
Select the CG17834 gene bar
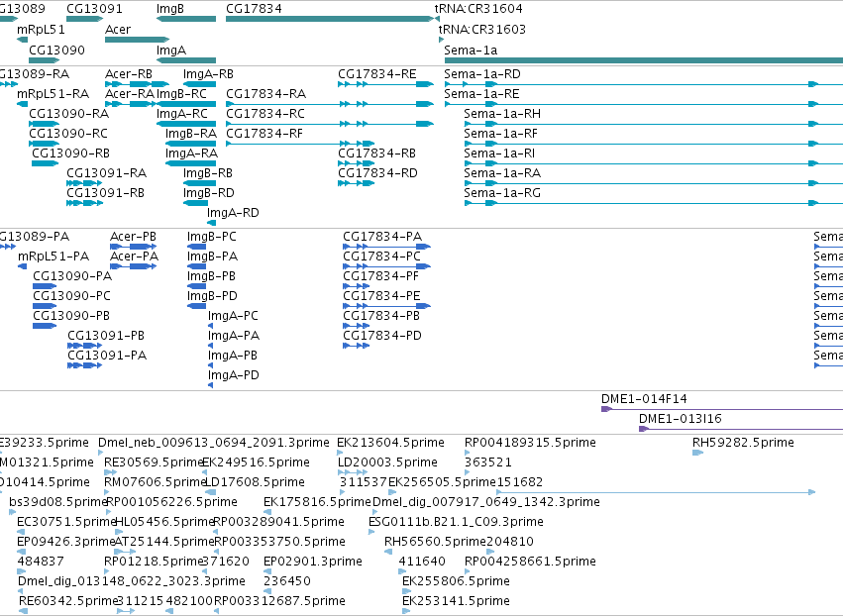[x=329, y=19]
